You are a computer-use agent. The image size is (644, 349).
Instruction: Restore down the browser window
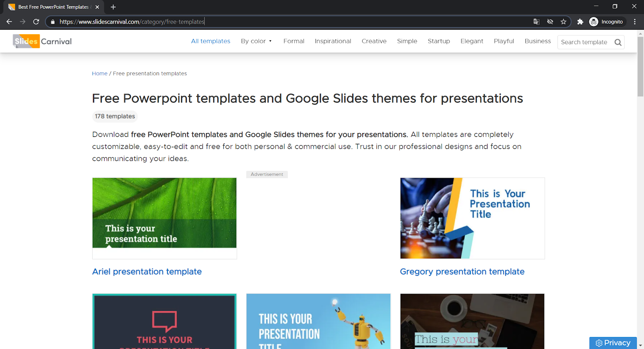(615, 6)
